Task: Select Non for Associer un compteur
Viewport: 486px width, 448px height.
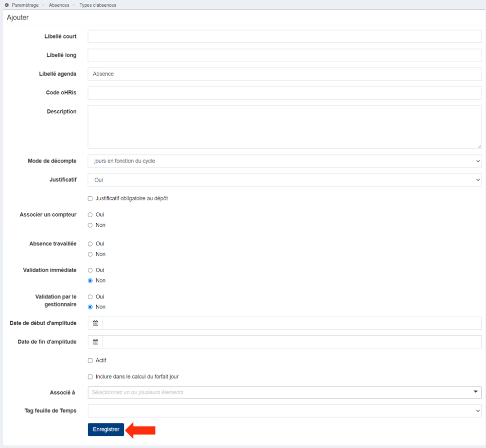Action: [x=90, y=225]
